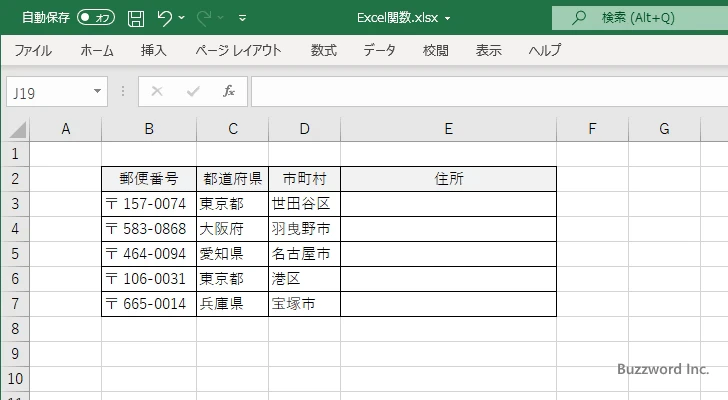Image resolution: width=728 pixels, height=400 pixels.
Task: Switch to the 校閲 tab
Action: pyautogui.click(x=436, y=50)
